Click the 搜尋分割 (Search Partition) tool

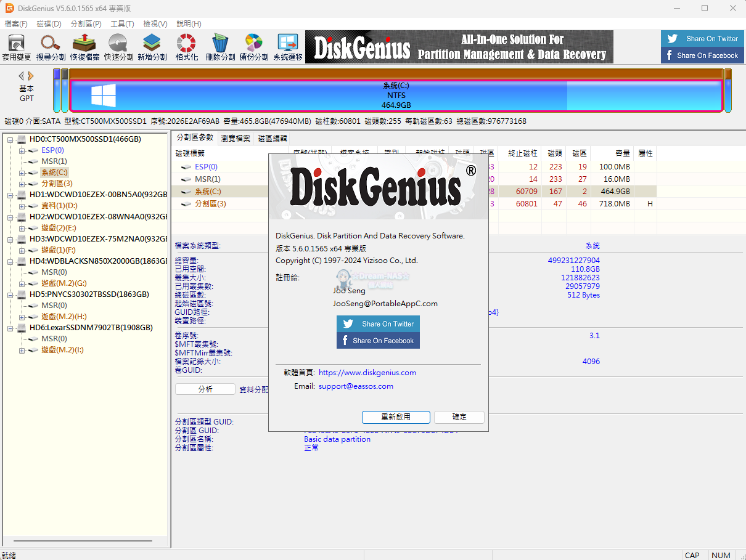(50, 46)
